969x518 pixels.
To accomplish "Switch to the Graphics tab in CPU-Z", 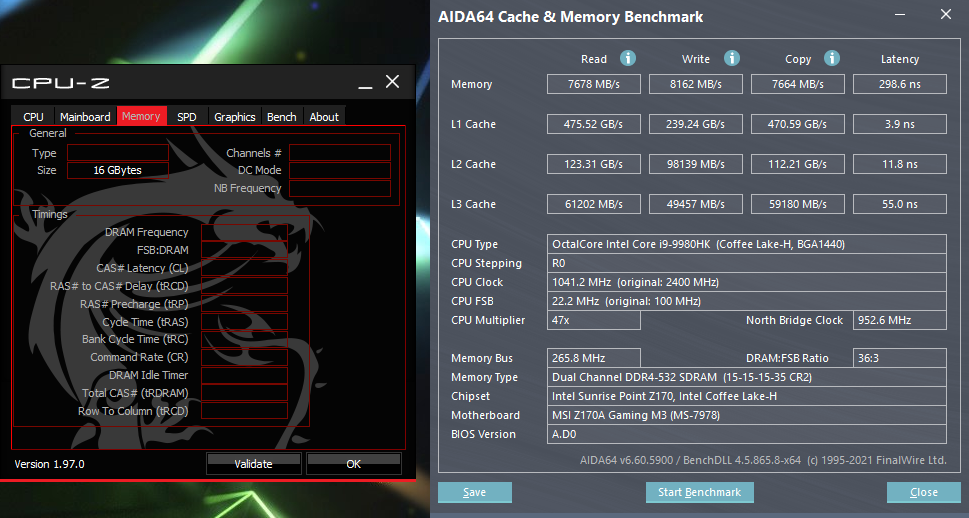I will point(235,116).
